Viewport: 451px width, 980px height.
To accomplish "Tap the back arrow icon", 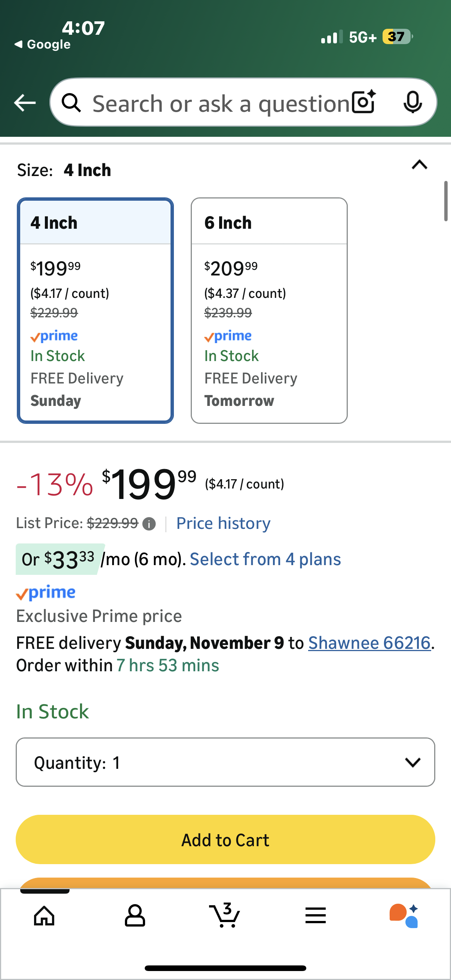I will 25,103.
